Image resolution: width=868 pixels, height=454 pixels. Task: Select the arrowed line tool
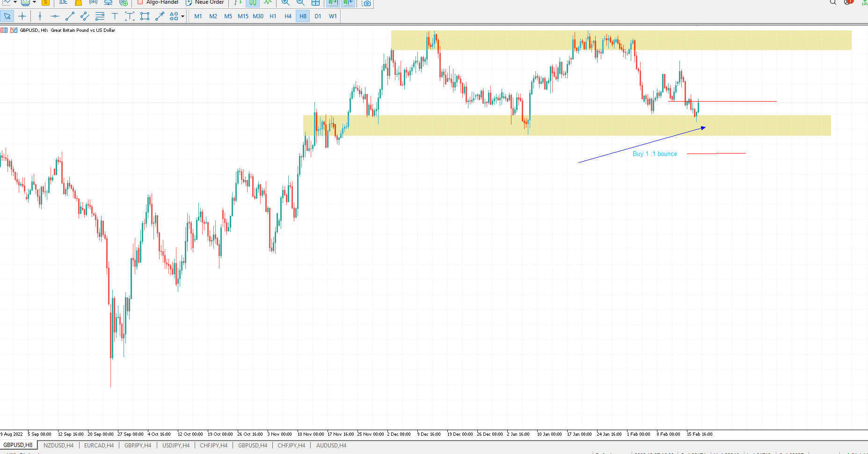click(x=160, y=16)
